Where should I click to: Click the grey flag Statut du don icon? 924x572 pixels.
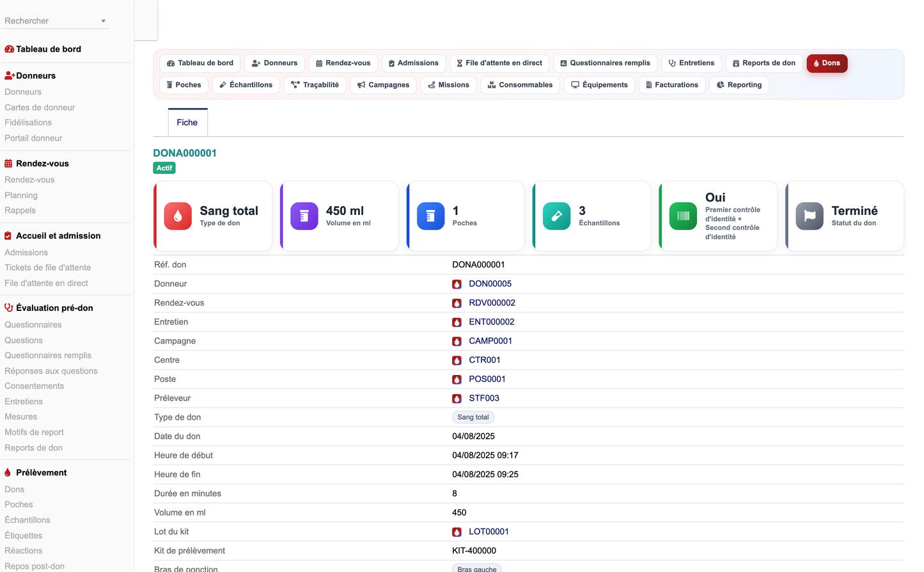810,216
